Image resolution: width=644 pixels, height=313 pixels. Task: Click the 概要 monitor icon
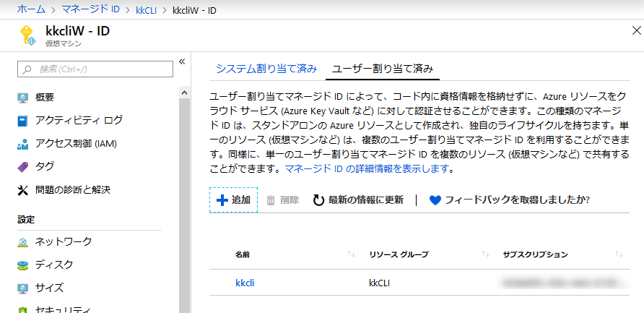[23, 98]
